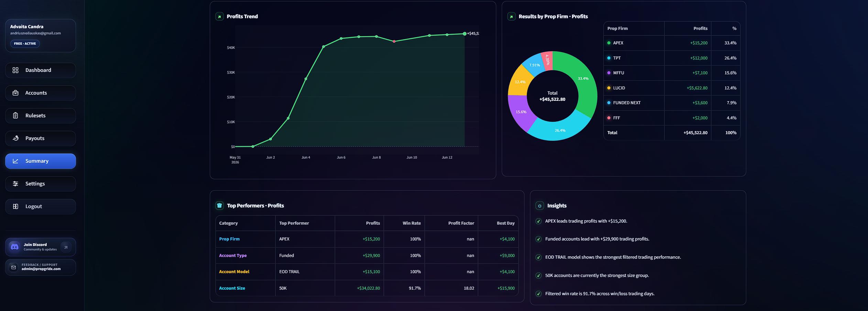This screenshot has height=311, width=868.
Task: Click the Account Type category link
Action: 233,256
